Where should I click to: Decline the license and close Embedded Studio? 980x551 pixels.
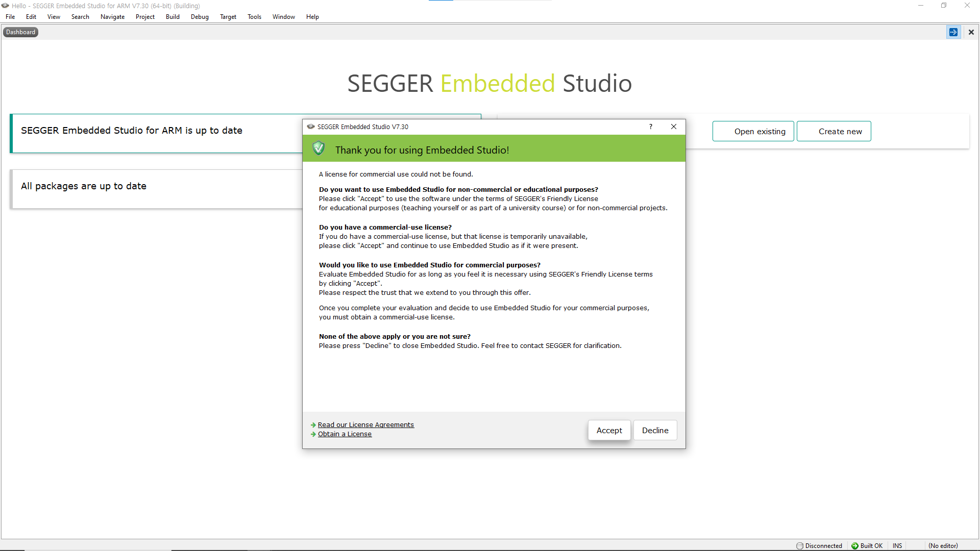(x=655, y=430)
